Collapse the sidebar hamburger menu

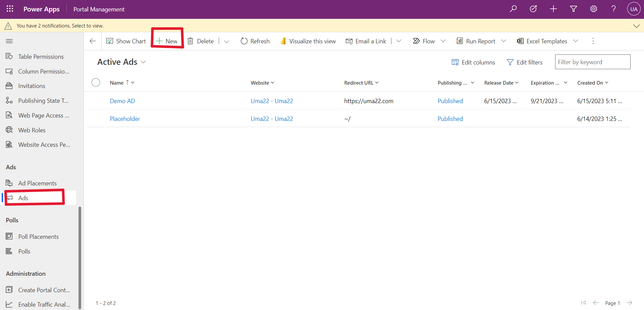click(9, 41)
